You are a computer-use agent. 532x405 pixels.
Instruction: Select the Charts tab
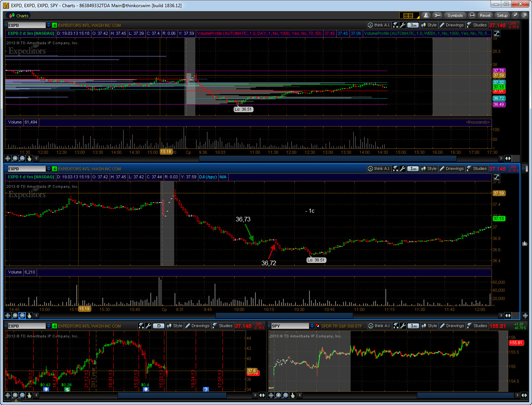point(19,15)
